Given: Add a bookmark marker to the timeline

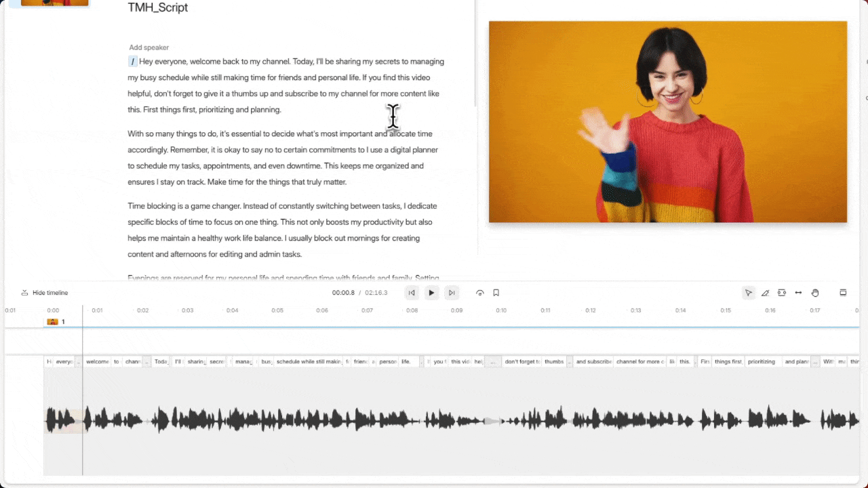Looking at the screenshot, I should coord(496,293).
